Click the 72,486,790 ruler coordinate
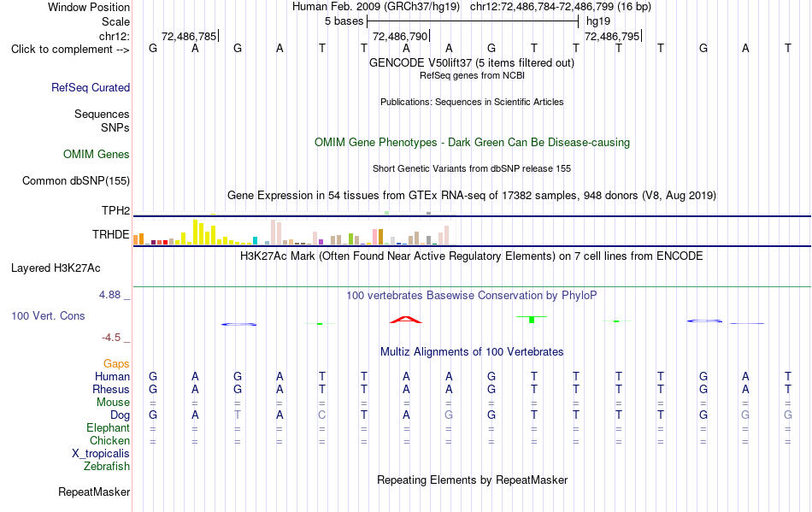This screenshot has height=512, width=812. 400,36
